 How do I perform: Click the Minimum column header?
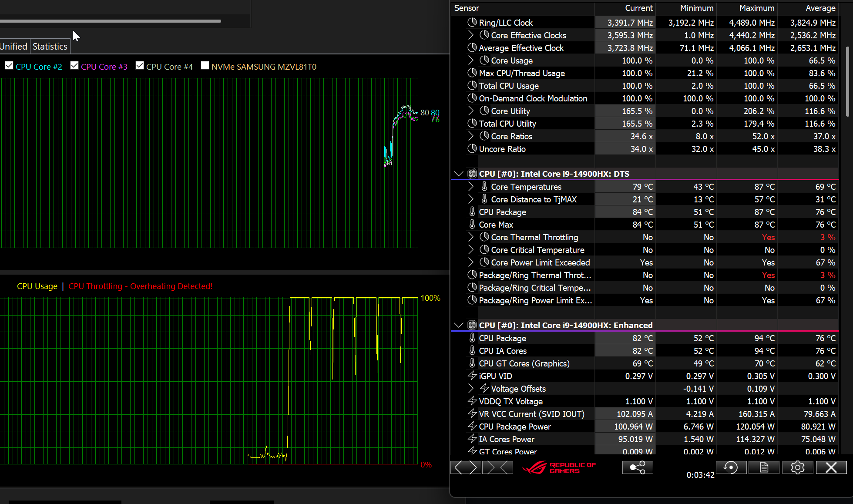pos(686,8)
